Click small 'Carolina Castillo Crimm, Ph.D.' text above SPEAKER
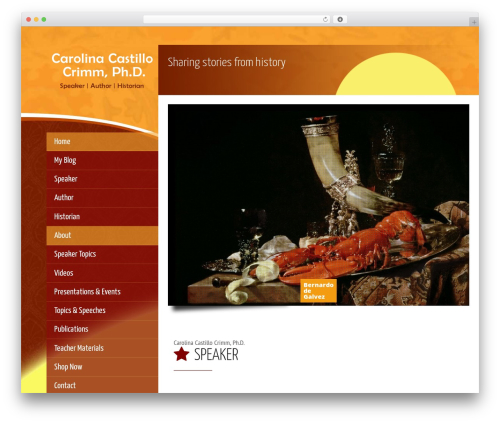 point(209,343)
